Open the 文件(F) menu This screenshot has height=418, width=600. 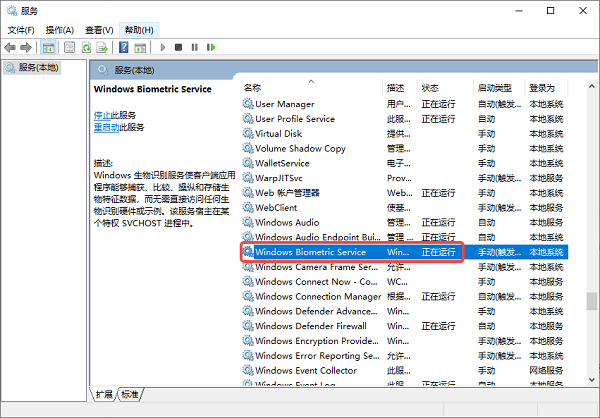coord(21,30)
